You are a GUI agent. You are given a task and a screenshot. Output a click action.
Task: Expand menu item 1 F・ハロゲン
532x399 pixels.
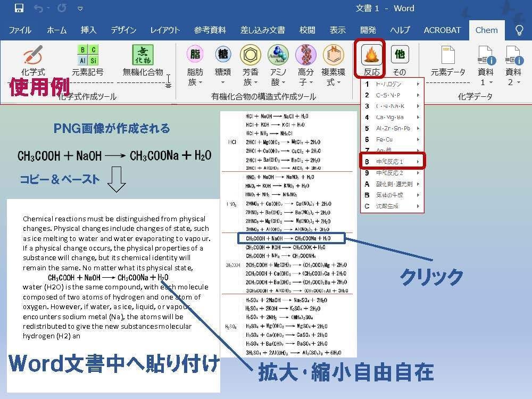(x=392, y=84)
